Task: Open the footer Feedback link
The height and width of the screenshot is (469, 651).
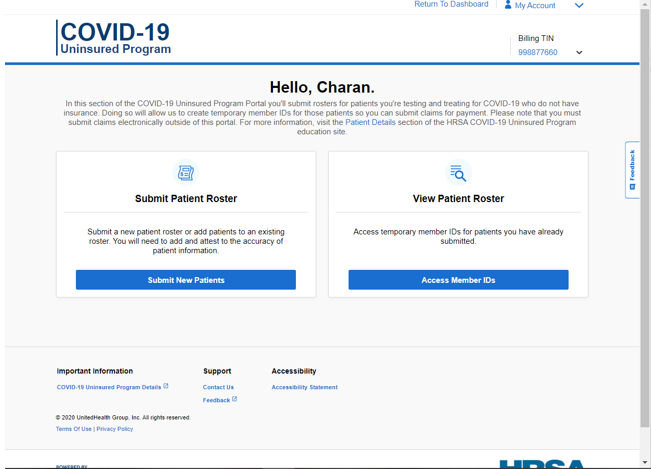Action: (216, 400)
